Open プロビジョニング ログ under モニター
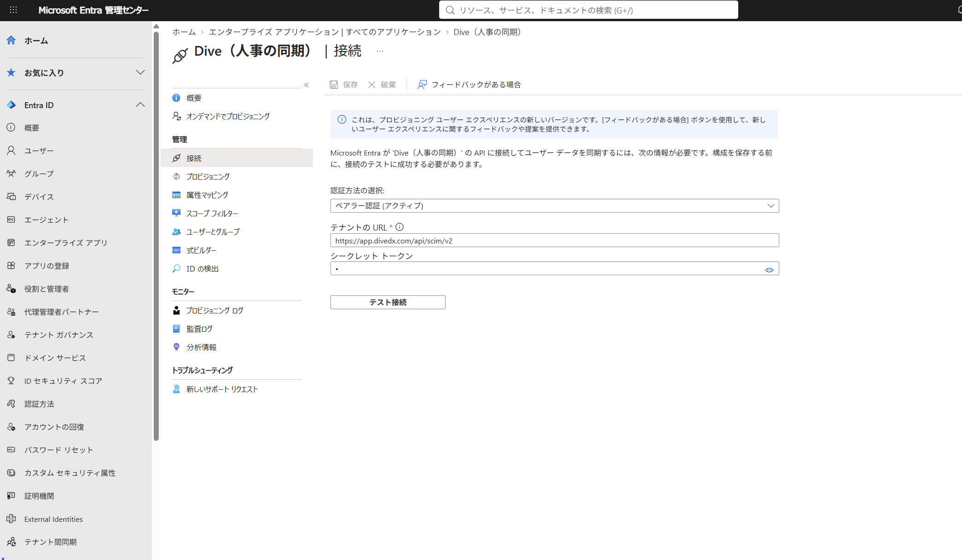This screenshot has height=560, width=962. [x=215, y=311]
